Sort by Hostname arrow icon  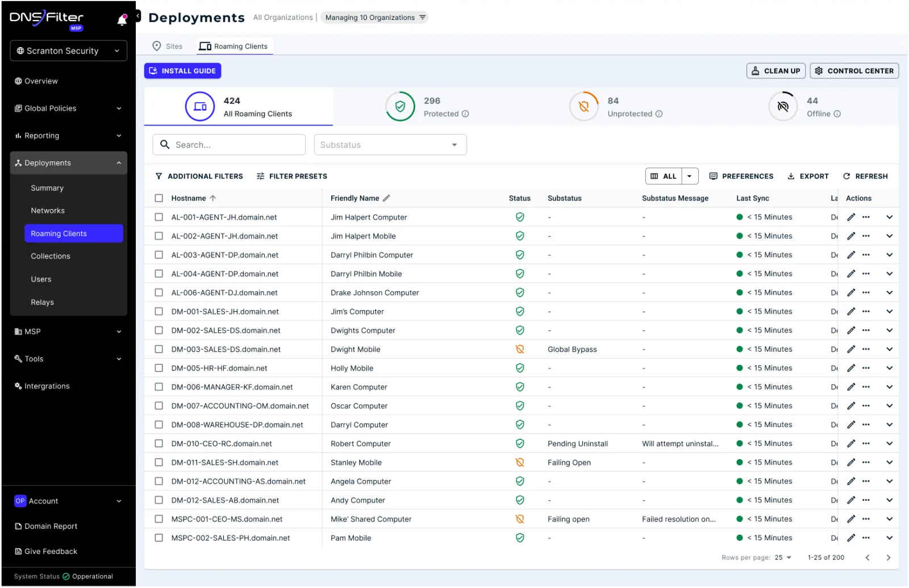(213, 198)
